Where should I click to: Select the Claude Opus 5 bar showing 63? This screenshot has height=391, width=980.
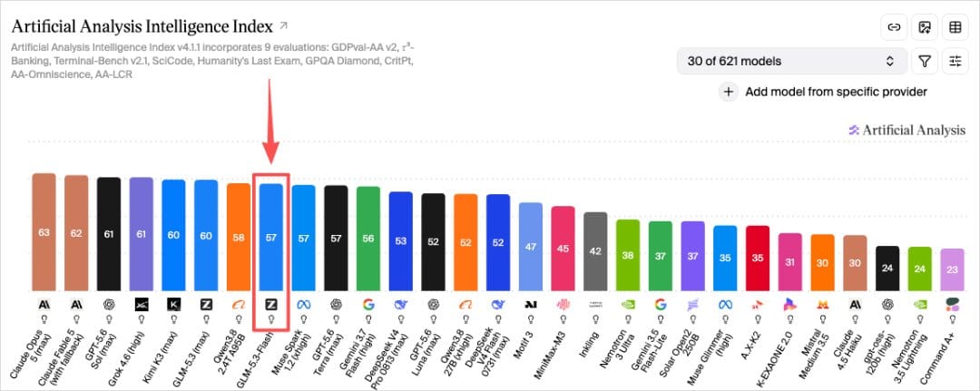point(44,231)
